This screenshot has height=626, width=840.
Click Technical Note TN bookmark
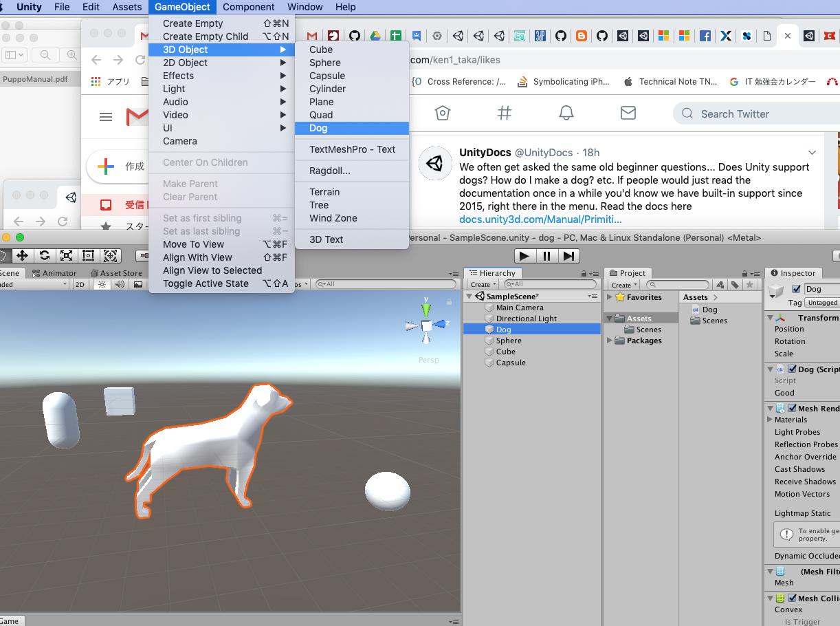pyautogui.click(x=670, y=81)
